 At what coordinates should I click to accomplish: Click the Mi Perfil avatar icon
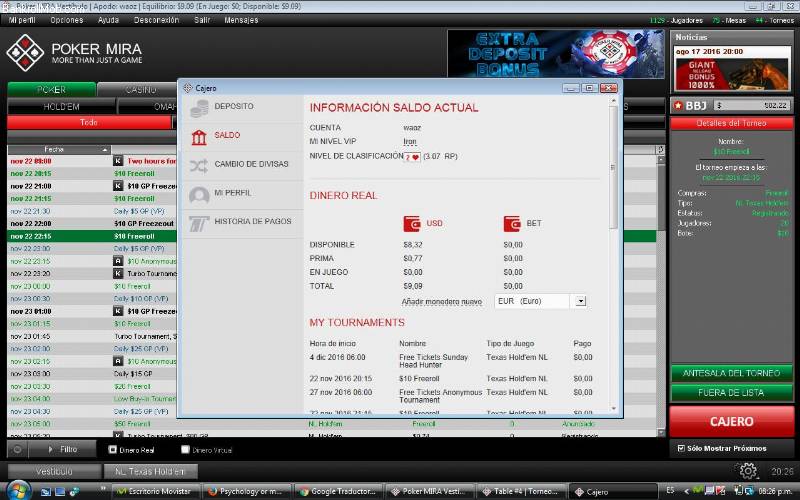[x=199, y=194]
